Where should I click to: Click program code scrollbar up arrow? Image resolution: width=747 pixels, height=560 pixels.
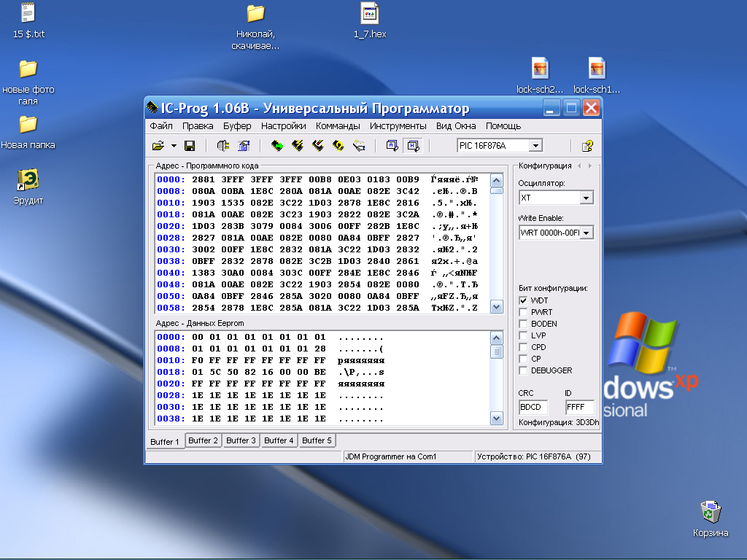pyautogui.click(x=496, y=181)
